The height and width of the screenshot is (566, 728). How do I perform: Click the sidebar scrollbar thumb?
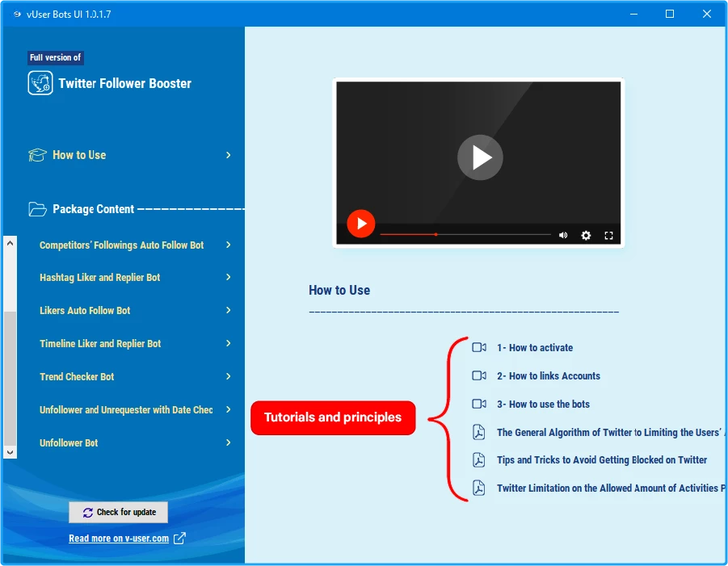click(x=11, y=378)
